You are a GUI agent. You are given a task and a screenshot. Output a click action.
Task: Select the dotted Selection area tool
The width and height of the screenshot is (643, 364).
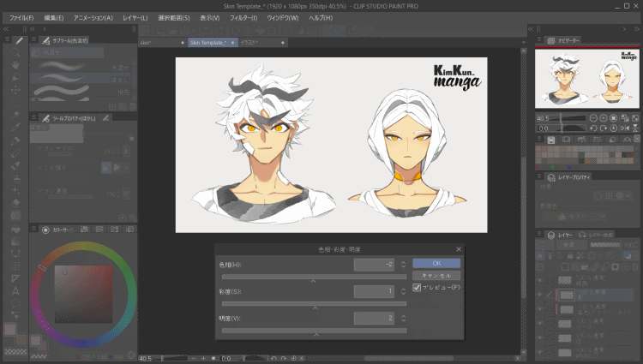(x=15, y=102)
